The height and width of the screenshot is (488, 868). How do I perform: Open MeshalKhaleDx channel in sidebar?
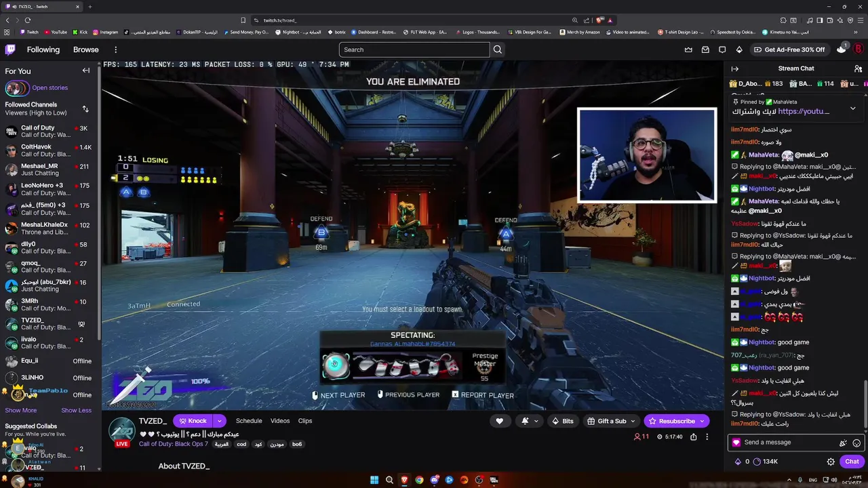click(49, 228)
